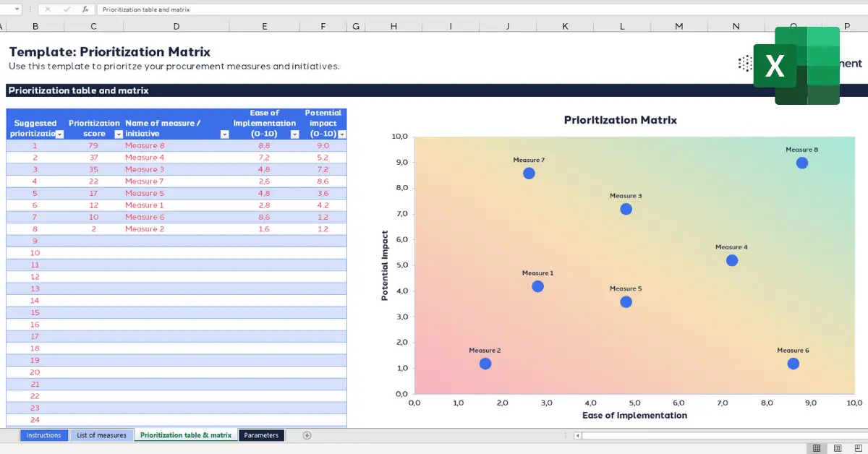This screenshot has width=868, height=454.
Task: Open the Potential impact filter dropdown
Action: 341,133
